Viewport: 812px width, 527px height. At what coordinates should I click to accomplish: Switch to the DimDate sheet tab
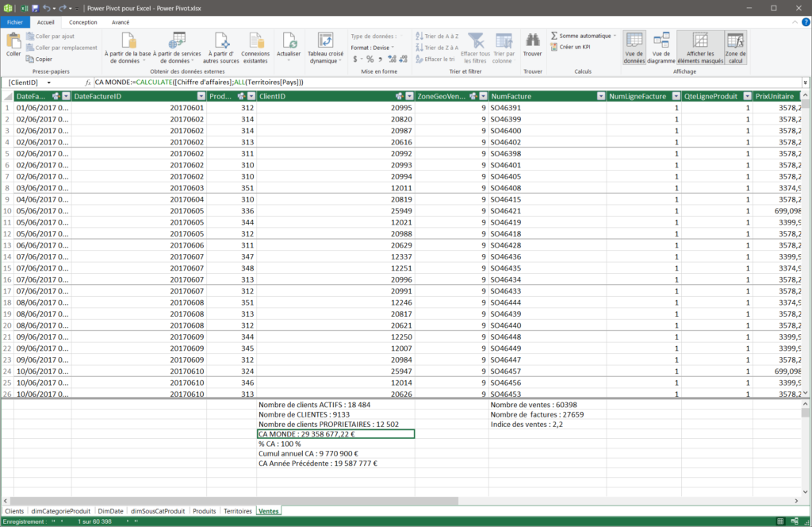point(110,511)
